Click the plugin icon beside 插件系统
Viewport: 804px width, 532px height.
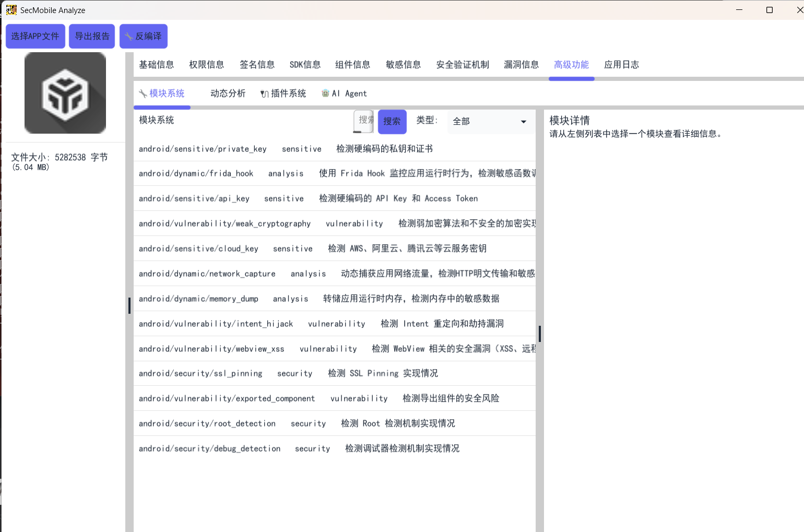pyautogui.click(x=264, y=93)
